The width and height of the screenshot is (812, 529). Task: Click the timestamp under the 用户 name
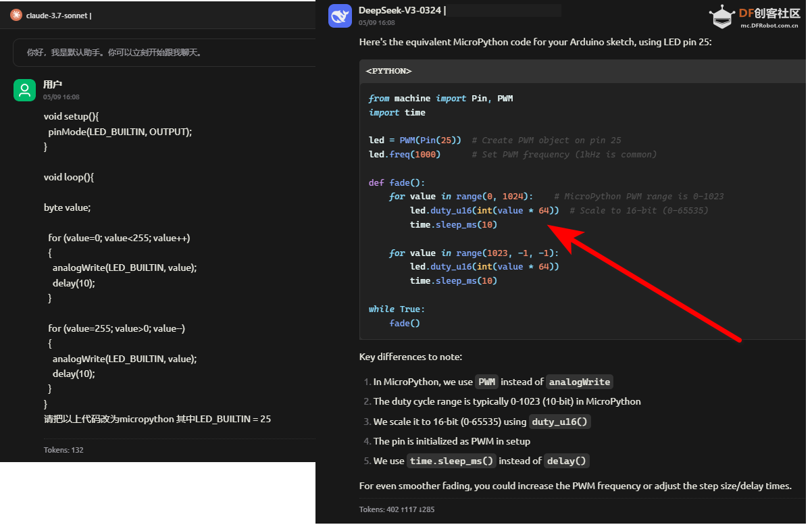[61, 97]
